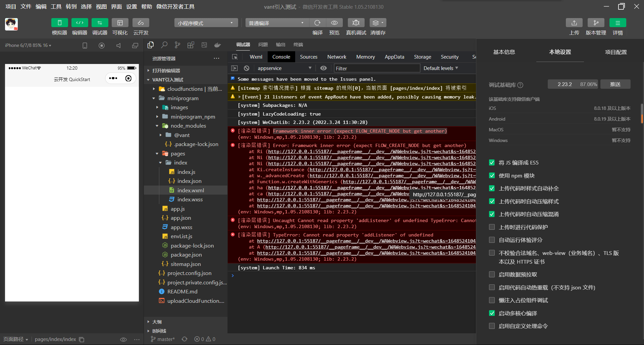The width and height of the screenshot is (644, 345).
Task: Open the errors and warnings count in status bar
Action: point(205,339)
